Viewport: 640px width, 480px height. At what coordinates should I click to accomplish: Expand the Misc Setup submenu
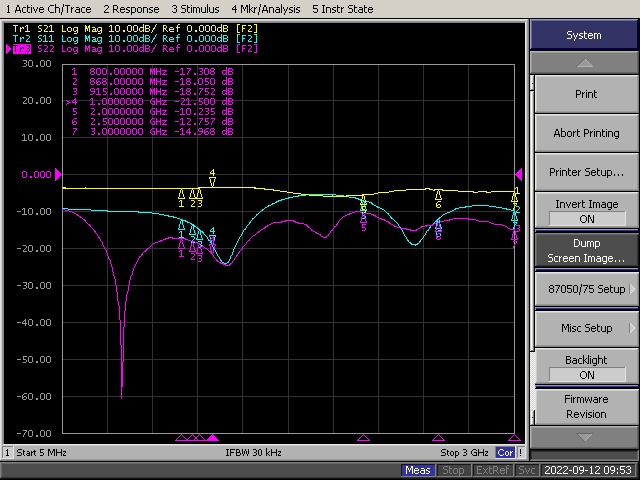586,328
